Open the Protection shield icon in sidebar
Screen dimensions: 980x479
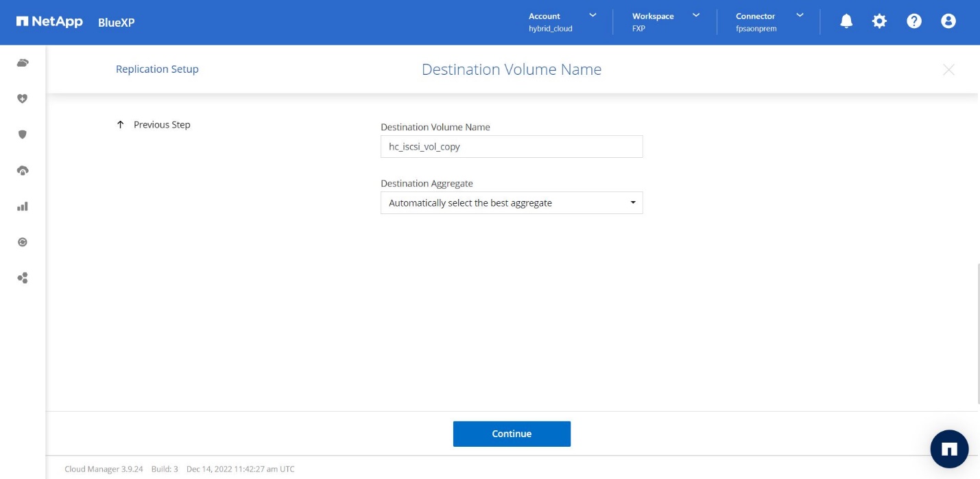click(x=23, y=135)
